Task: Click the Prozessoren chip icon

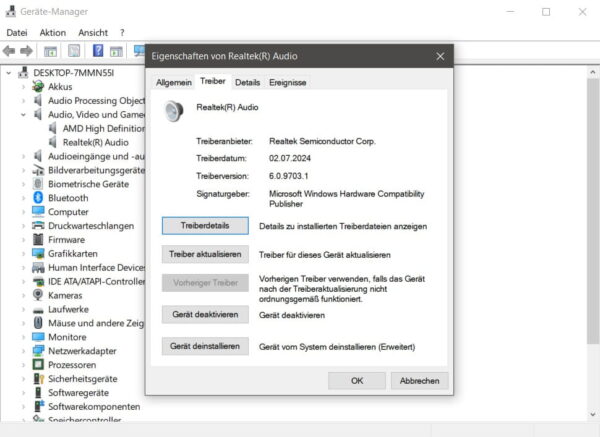Action: tap(38, 365)
